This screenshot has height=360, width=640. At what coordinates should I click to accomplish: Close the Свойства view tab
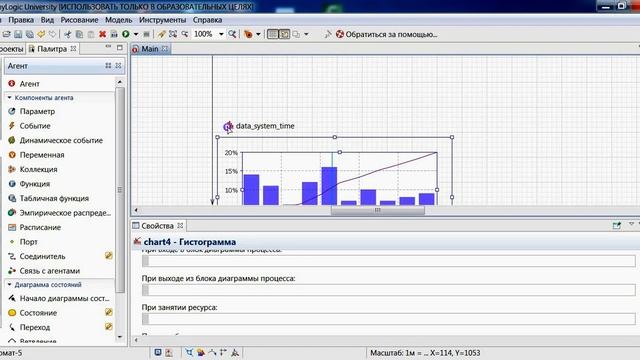pos(180,226)
